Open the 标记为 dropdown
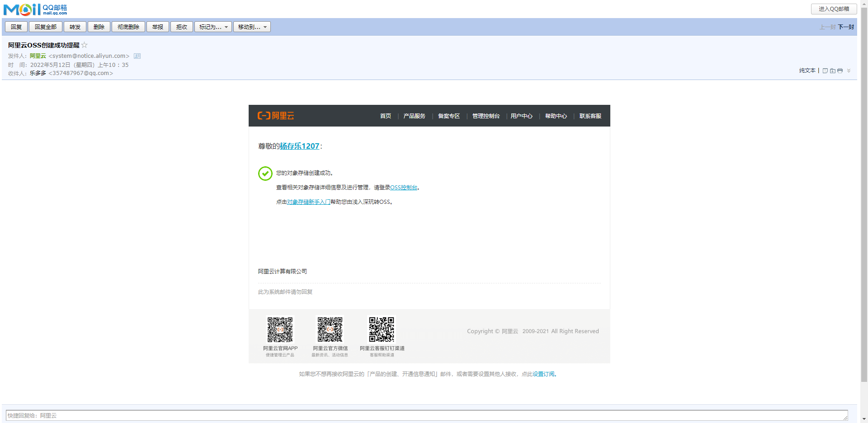Image resolution: width=868 pixels, height=423 pixels. click(x=213, y=27)
